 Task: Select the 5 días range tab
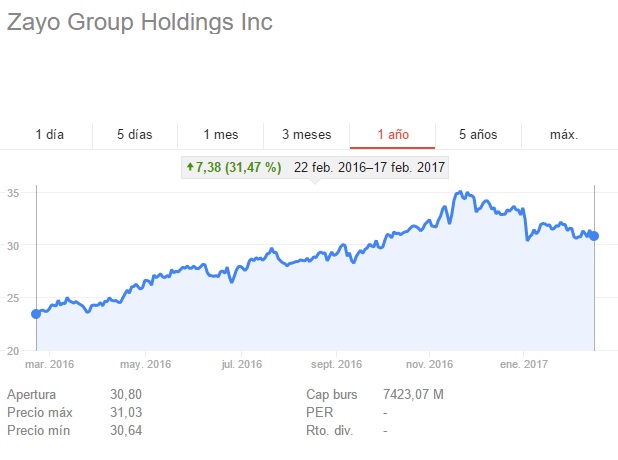(x=134, y=134)
